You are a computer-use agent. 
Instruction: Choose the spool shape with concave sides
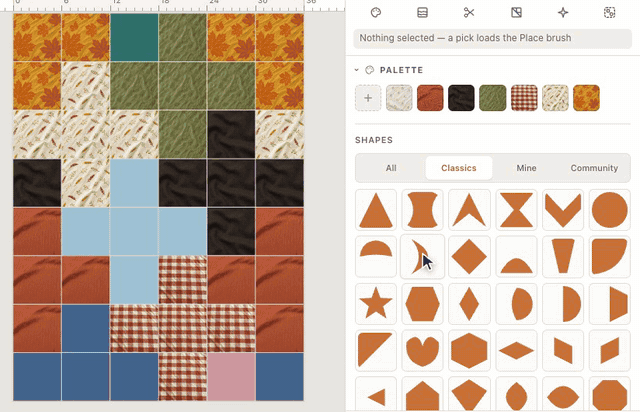[422, 210]
